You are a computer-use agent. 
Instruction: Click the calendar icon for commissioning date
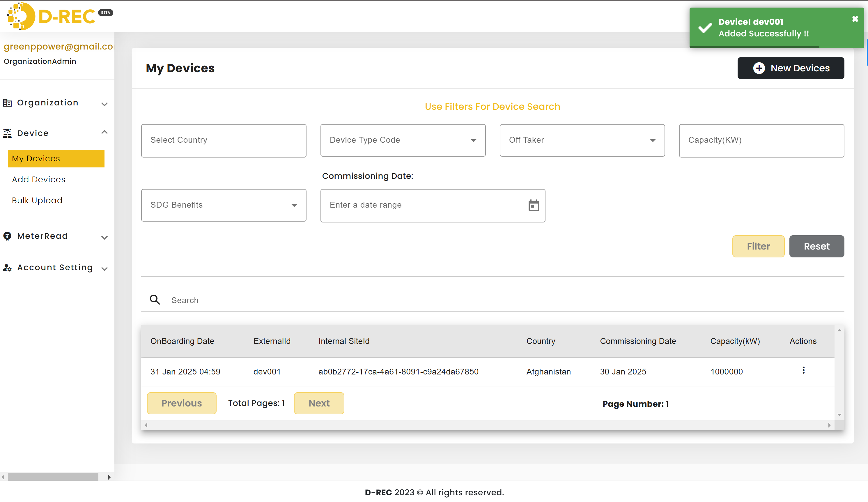(534, 205)
